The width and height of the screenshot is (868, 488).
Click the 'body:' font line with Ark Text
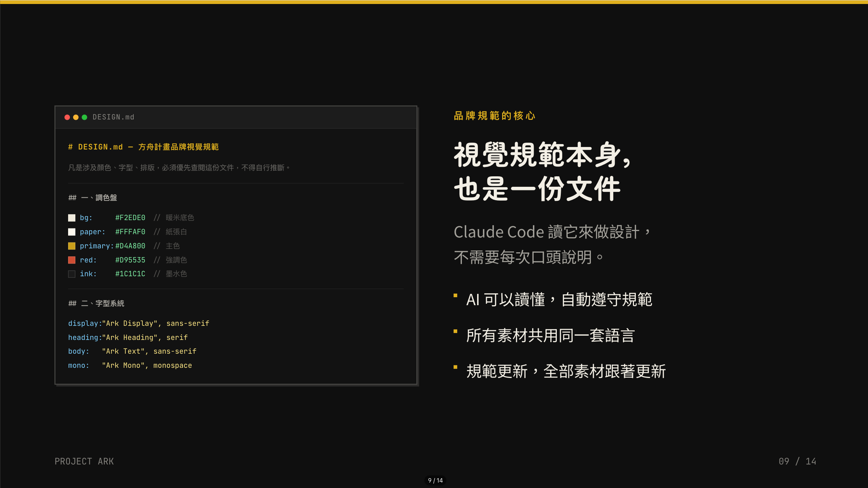132,351
